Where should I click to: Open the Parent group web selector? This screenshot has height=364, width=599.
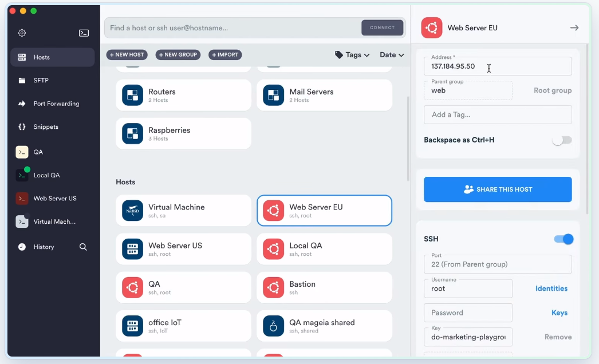pyautogui.click(x=468, y=90)
